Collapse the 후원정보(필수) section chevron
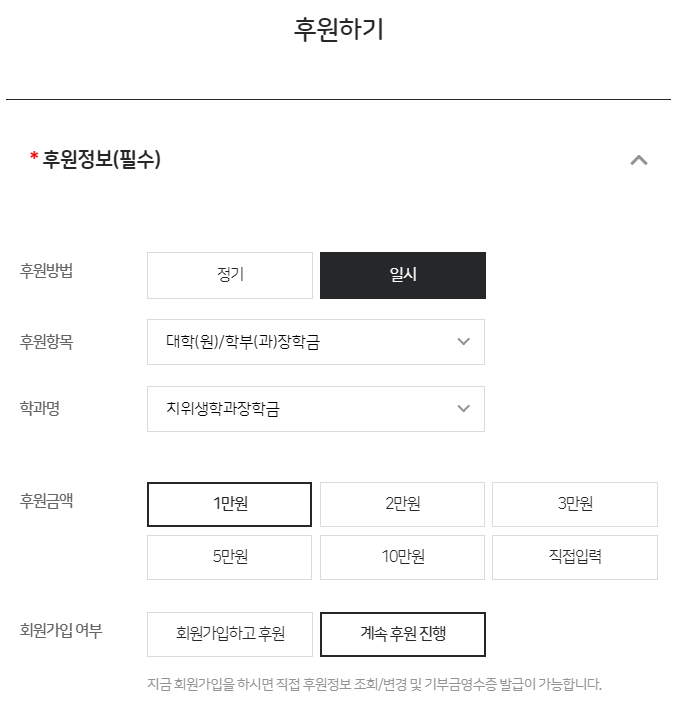 pos(639,160)
